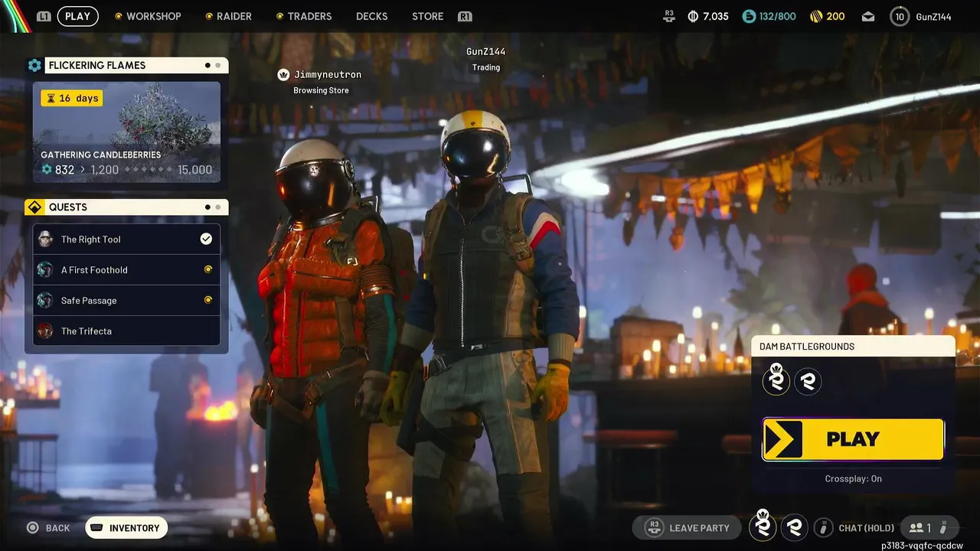Select DAM BATTLEGROUNDS map header

(x=853, y=347)
